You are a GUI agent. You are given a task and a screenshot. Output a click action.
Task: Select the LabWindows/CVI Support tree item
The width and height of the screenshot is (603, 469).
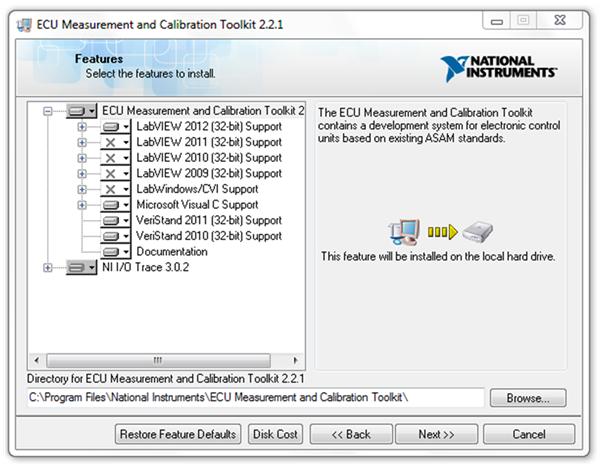coord(197,189)
